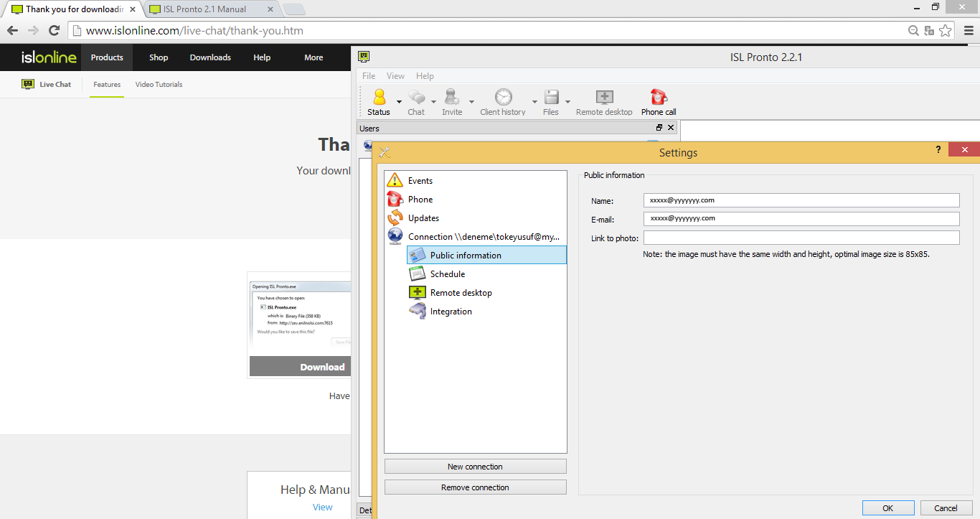The image size is (980, 519).
Task: Open the Files dropdown arrow
Action: (x=567, y=102)
